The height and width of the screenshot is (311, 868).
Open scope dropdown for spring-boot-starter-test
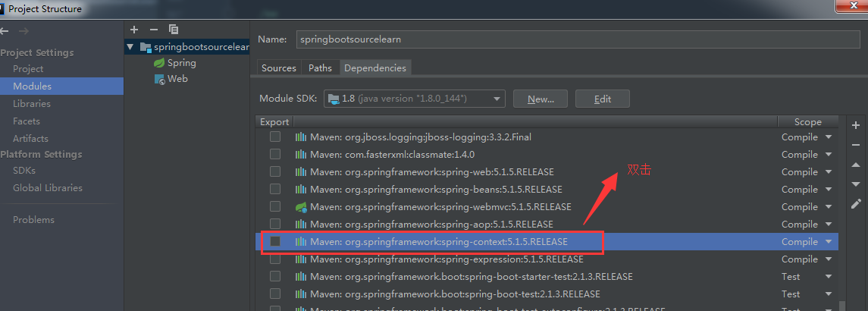coord(829,277)
